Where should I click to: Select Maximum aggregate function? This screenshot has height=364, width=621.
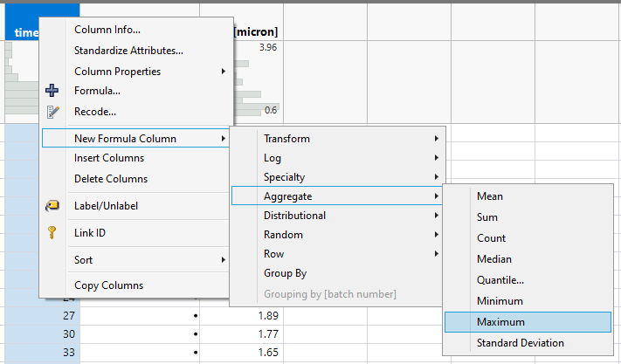pos(528,322)
